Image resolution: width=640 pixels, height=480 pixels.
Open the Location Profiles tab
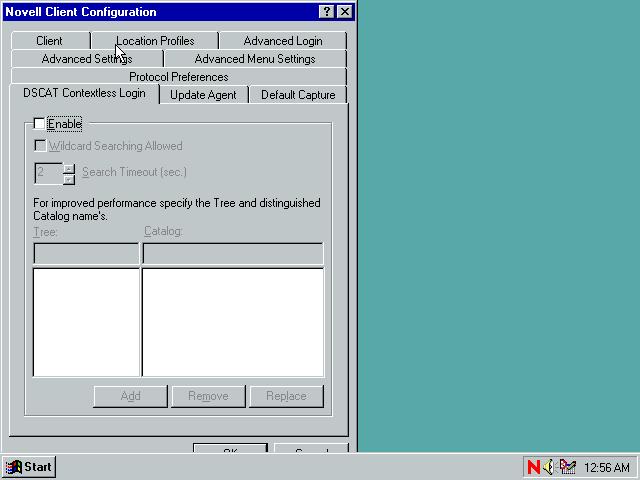pyautogui.click(x=155, y=41)
